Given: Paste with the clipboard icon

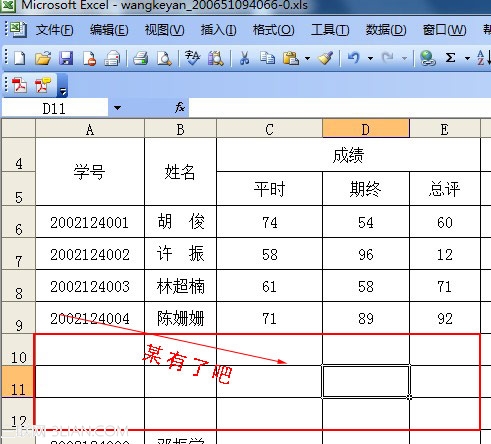Looking at the screenshot, I should tap(291, 58).
